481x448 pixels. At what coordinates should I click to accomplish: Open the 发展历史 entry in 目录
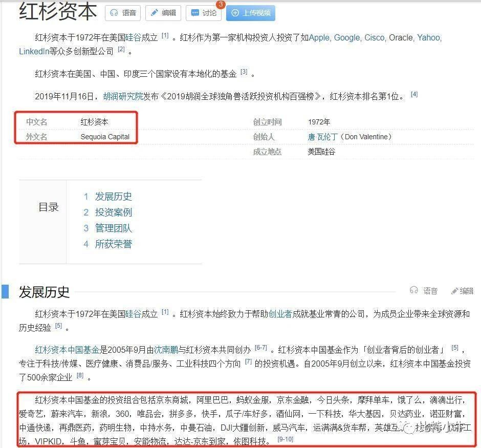point(113,197)
